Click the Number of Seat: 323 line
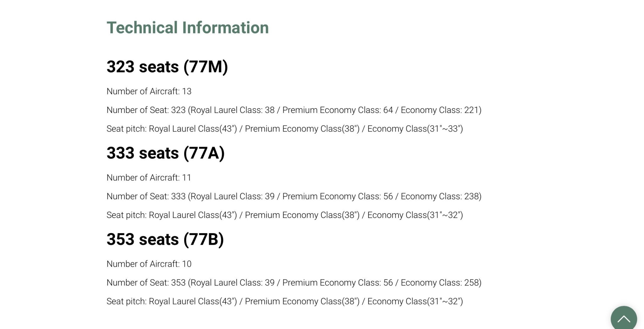The width and height of the screenshot is (644, 329). [294, 110]
